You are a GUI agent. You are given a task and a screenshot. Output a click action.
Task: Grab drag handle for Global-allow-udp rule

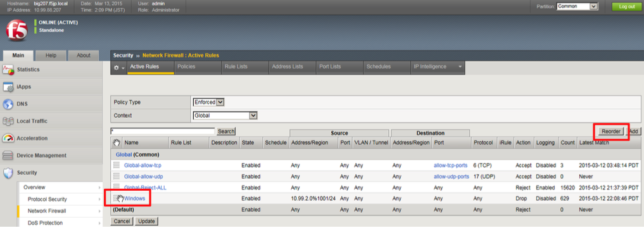(117, 177)
